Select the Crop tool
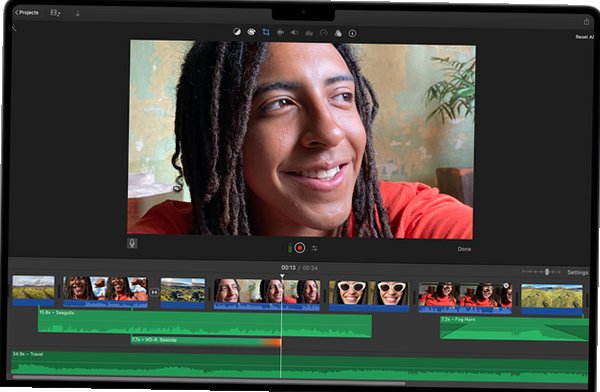This screenshot has height=392, width=600. coord(266,33)
